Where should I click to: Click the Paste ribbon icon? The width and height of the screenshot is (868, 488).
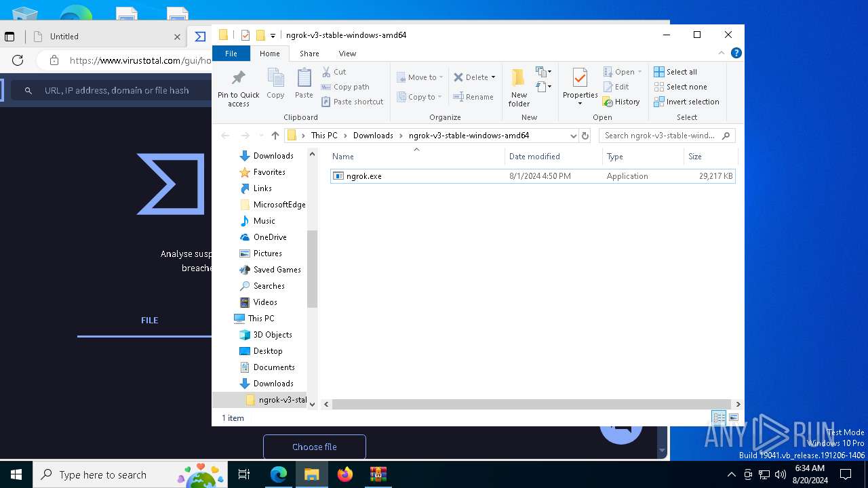[304, 83]
